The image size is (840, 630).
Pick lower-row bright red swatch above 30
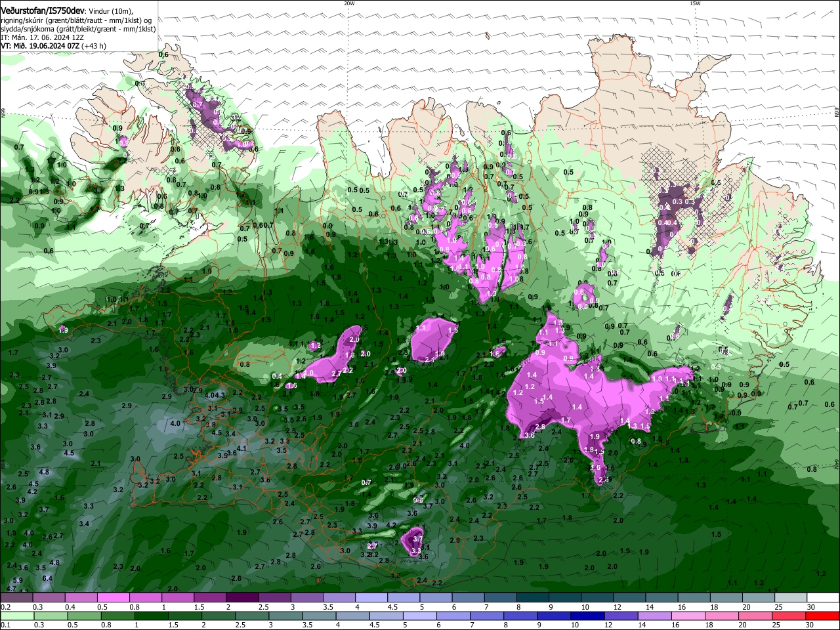point(823,616)
